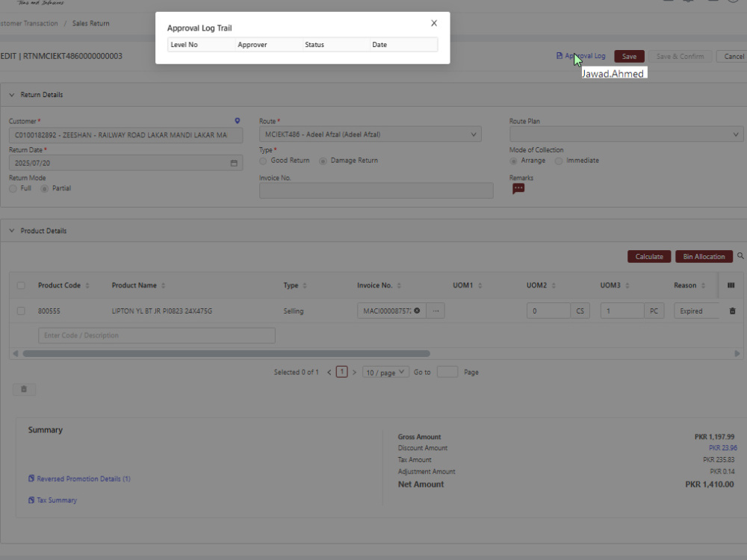Click the Go to page number box
Screen dimensions: 747x560
pyautogui.click(x=447, y=372)
